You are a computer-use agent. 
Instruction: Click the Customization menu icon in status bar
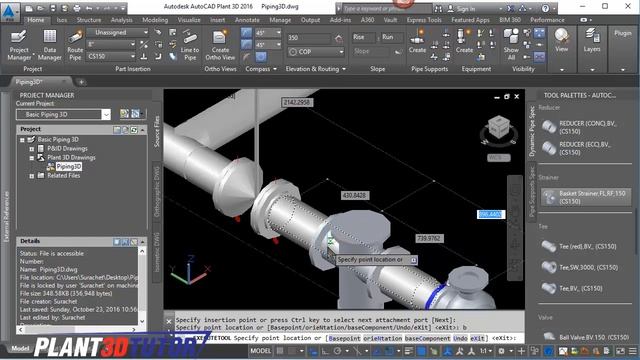[633, 351]
